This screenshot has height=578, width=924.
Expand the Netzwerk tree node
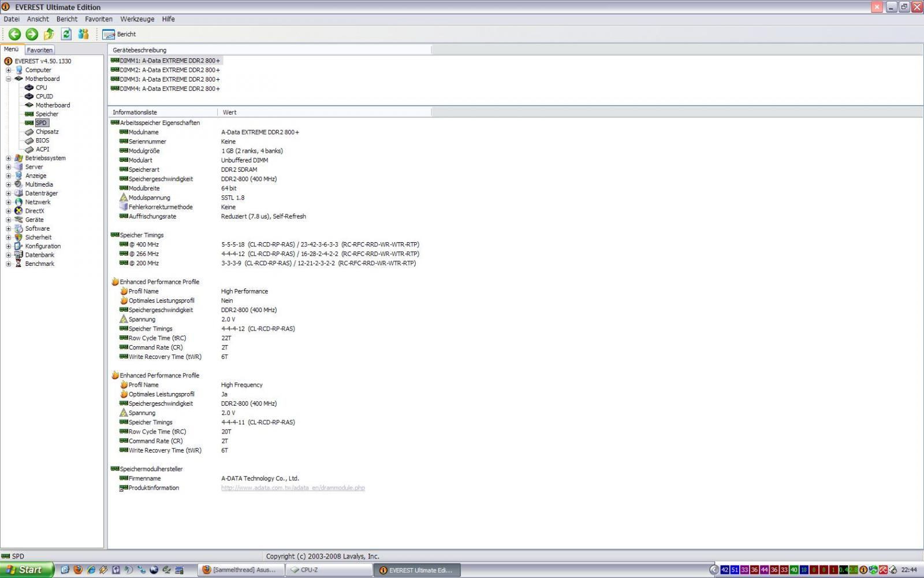pyautogui.click(x=9, y=202)
